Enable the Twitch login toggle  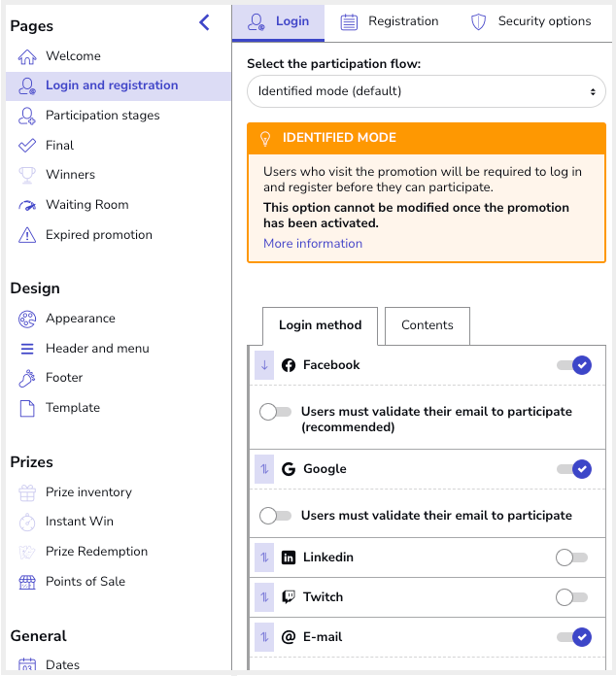pos(571,597)
